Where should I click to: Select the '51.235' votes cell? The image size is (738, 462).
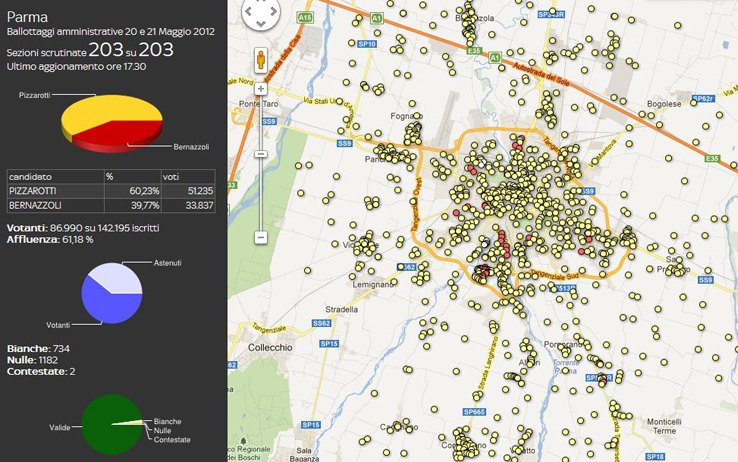[188, 191]
